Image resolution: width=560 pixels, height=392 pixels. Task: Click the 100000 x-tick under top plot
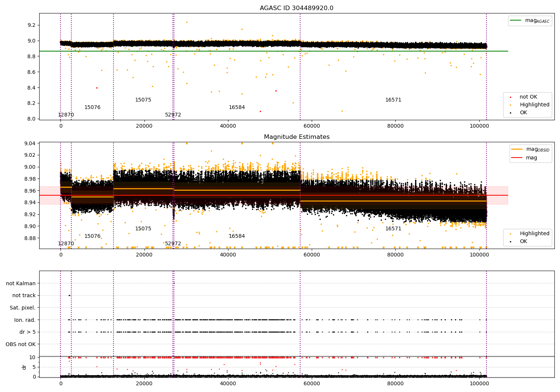tap(479, 126)
